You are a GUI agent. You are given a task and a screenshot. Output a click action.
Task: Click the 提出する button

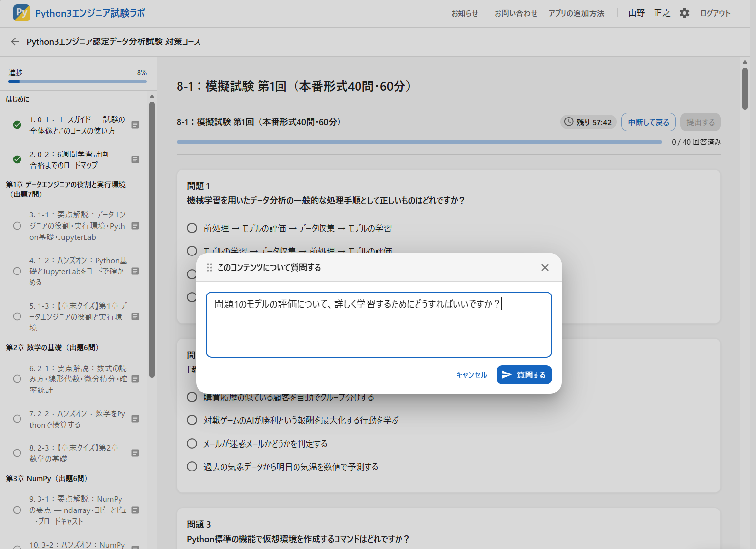coord(700,122)
